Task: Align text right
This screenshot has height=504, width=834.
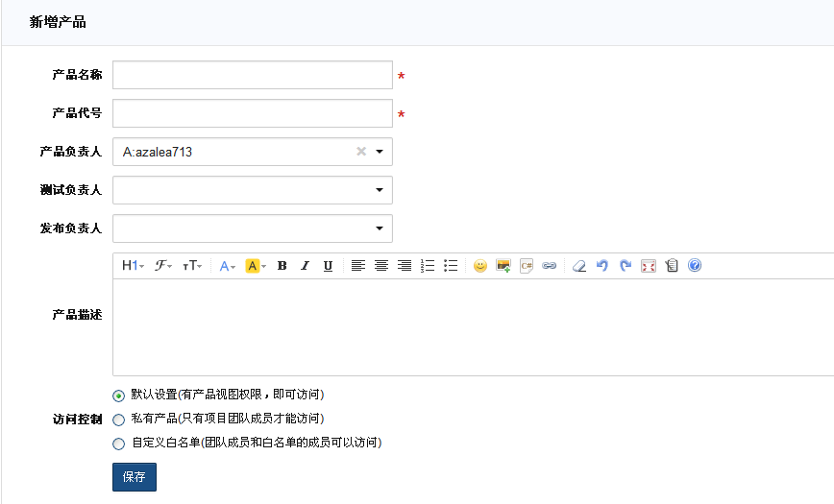Action: pyautogui.click(x=405, y=265)
